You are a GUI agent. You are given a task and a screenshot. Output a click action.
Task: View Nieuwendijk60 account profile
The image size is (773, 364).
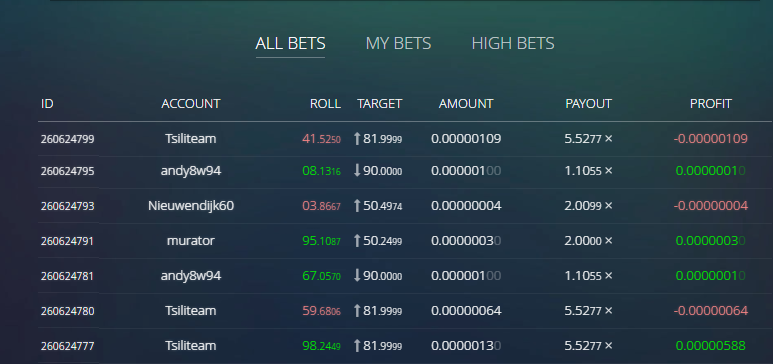(191, 206)
